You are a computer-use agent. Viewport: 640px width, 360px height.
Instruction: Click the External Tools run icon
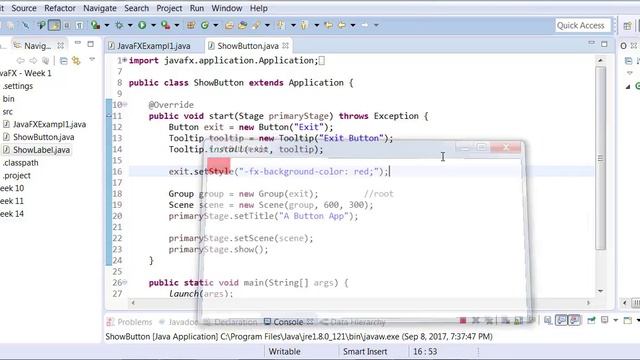[166, 25]
